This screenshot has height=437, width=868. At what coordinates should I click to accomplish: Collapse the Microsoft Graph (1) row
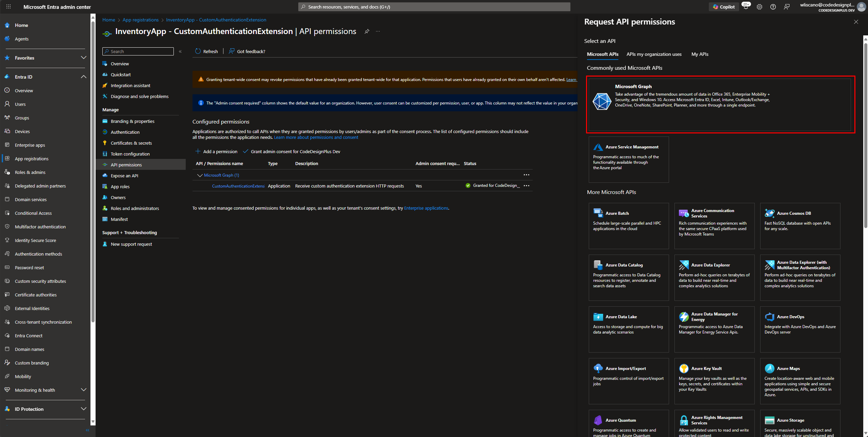pos(200,175)
